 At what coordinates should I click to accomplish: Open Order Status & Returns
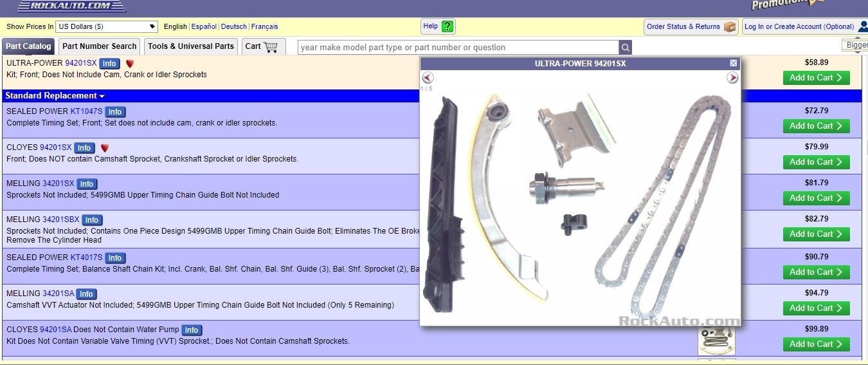[691, 26]
